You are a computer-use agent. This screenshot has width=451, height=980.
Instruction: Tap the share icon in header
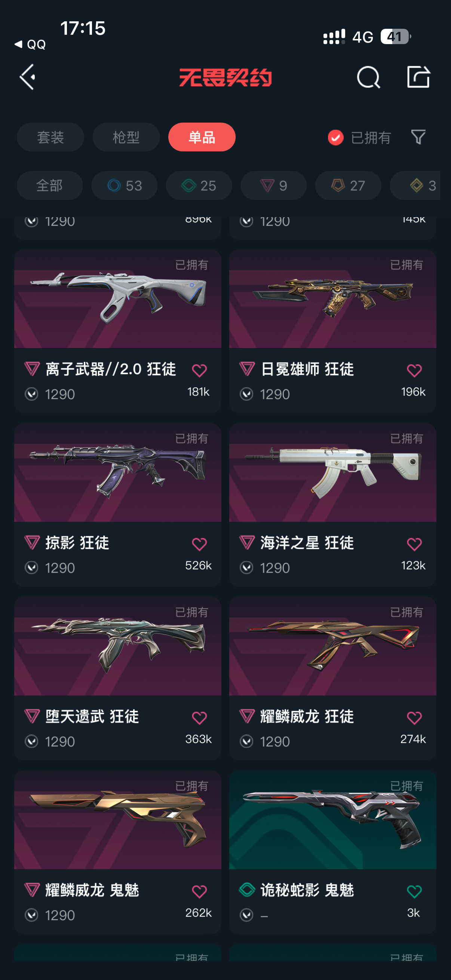[x=418, y=77]
